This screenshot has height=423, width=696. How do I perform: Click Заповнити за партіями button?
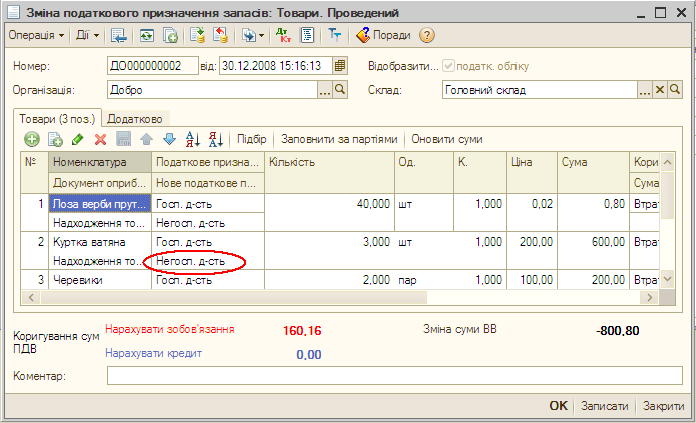click(x=339, y=139)
